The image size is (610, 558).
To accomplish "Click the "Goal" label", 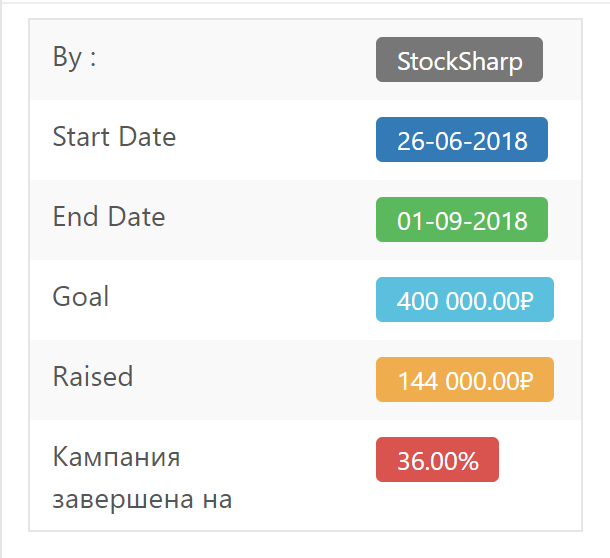I will [x=81, y=297].
